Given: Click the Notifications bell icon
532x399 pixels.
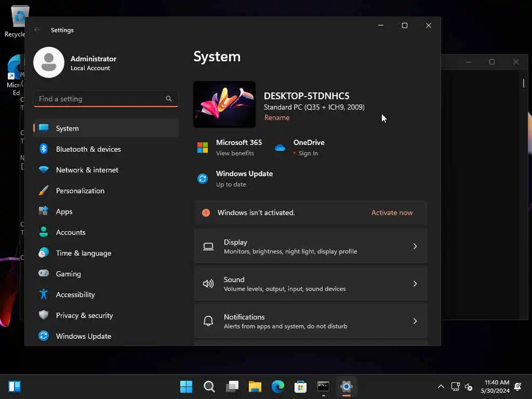Looking at the screenshot, I should pos(208,321).
